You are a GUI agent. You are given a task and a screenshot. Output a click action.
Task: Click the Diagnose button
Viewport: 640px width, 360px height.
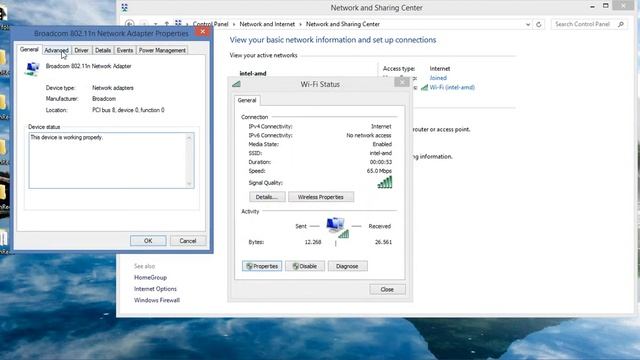pos(347,266)
